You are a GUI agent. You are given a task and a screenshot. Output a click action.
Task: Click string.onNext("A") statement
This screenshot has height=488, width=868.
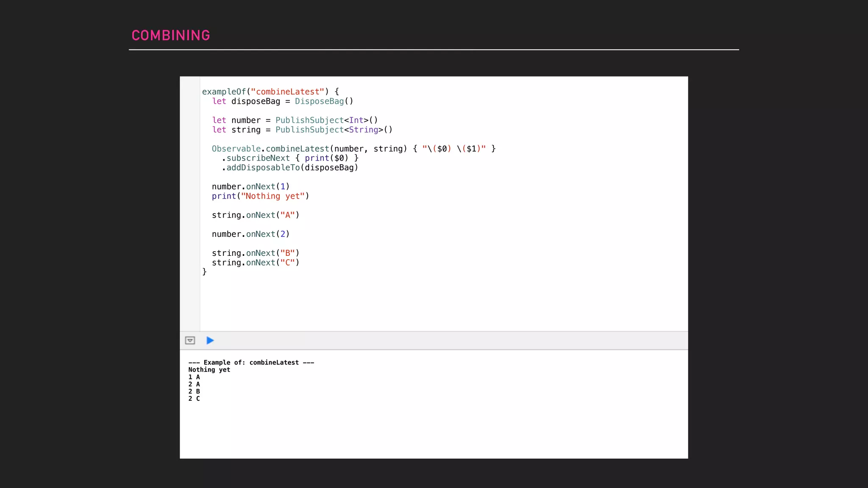point(256,215)
